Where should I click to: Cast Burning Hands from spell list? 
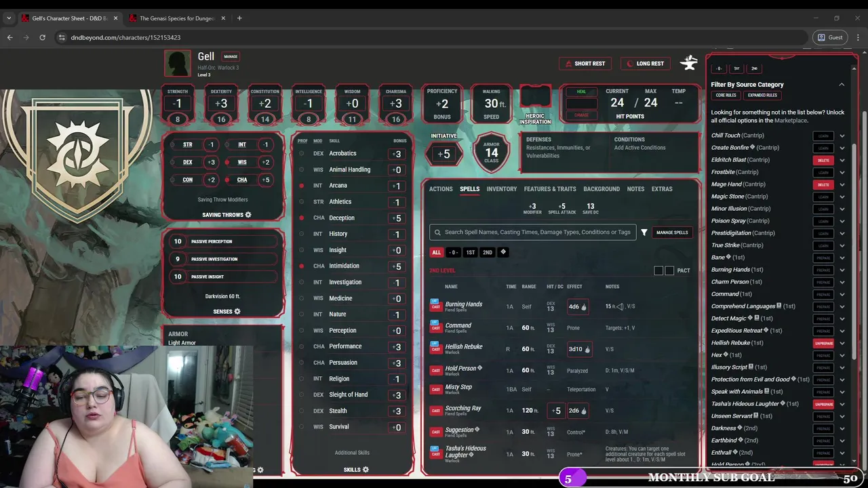(435, 306)
